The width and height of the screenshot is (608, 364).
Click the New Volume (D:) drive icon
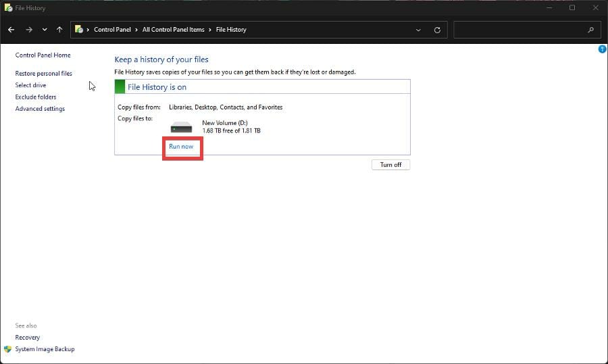[x=182, y=127]
